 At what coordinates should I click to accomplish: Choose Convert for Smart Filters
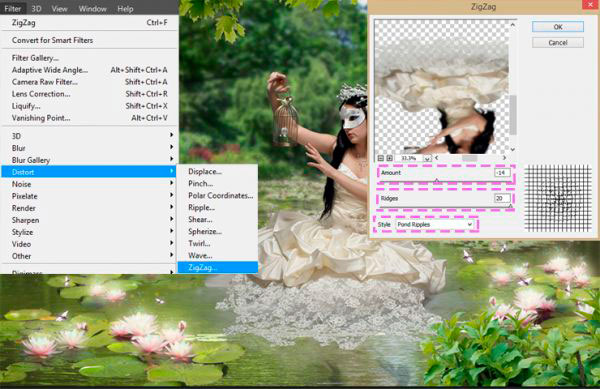[88, 40]
